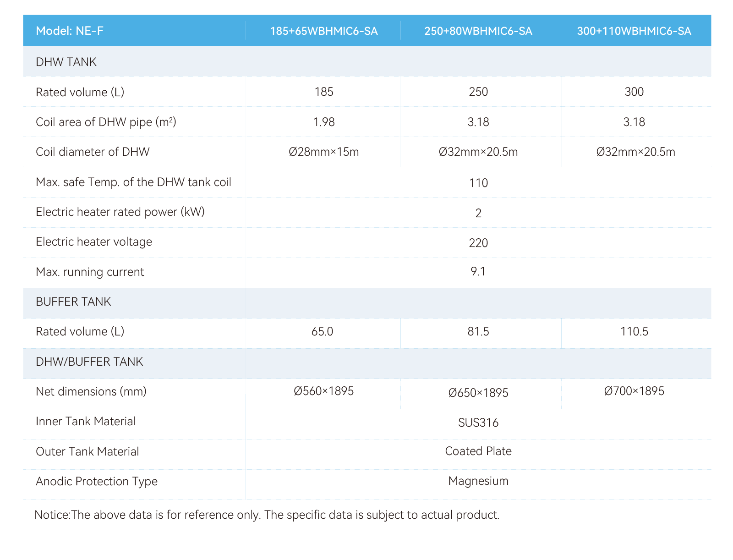Click the Ø560×1895 dimension value
Viewport: 733px width, 560px height.
click(324, 391)
